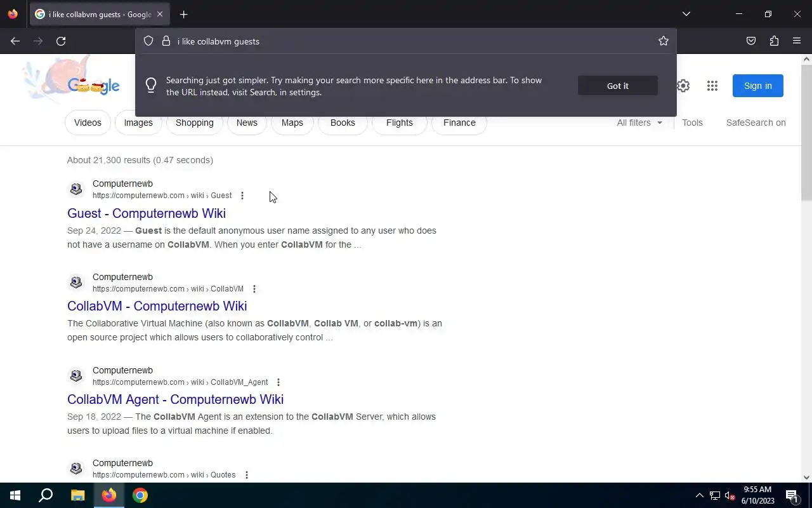Viewport: 812px width, 508px height.
Task: Open the 'CollabVM - Computernewb Wiki' result link
Action: click(157, 306)
